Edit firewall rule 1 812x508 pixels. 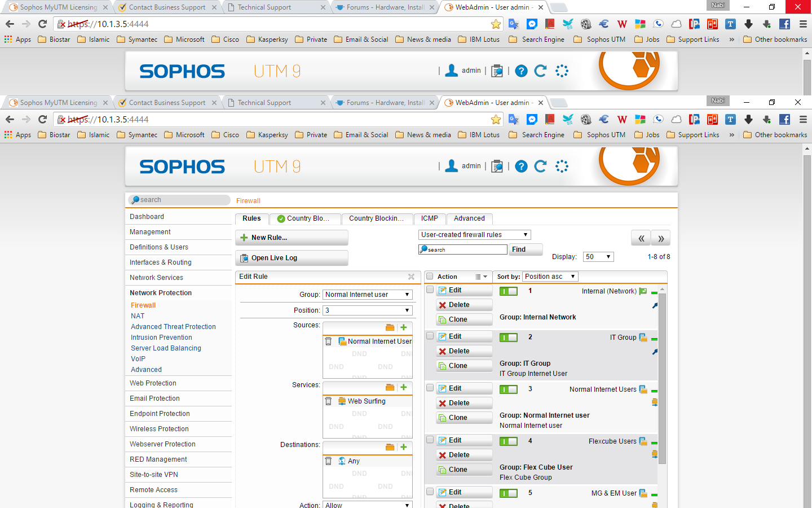464,290
